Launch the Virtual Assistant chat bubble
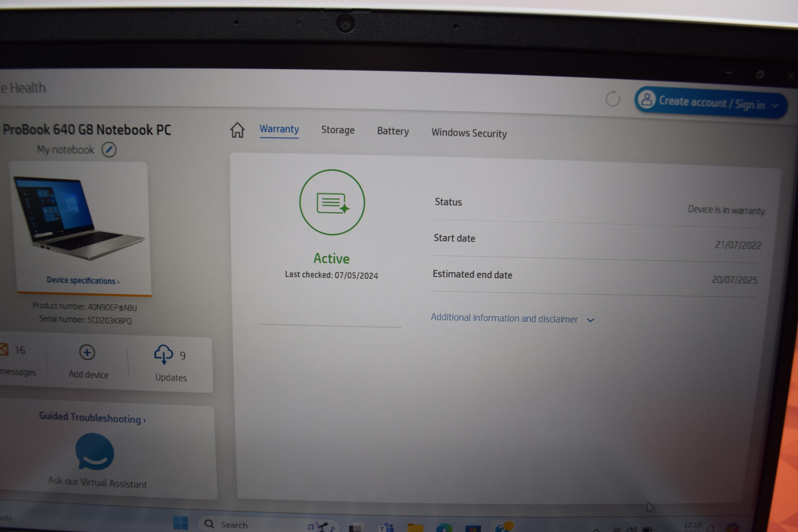 click(x=95, y=451)
